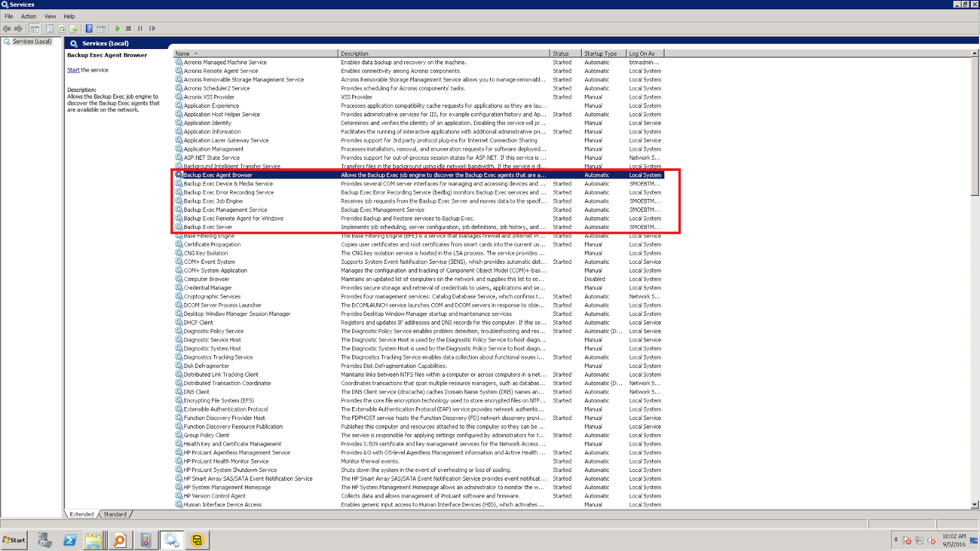Click the gear icon in the Services (Local) header
This screenshot has height=551, width=980.
[x=74, y=43]
